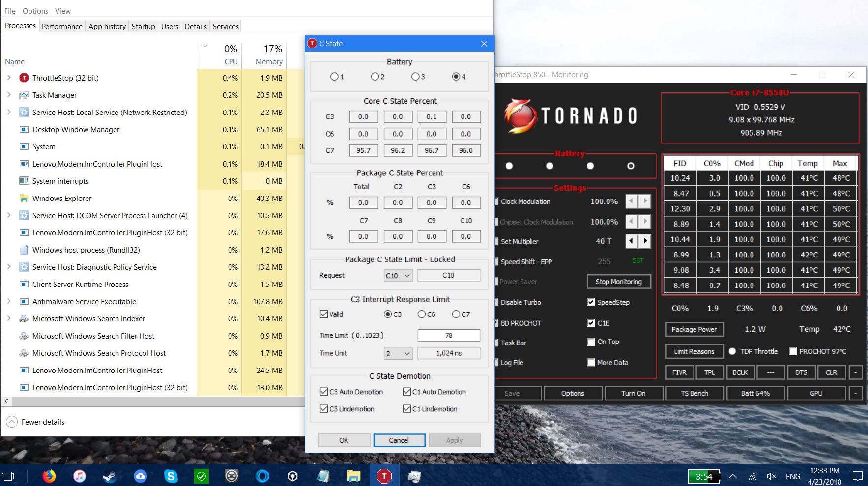
Task: Expand ThrottleStop (32 bit) process row
Action: [9, 78]
